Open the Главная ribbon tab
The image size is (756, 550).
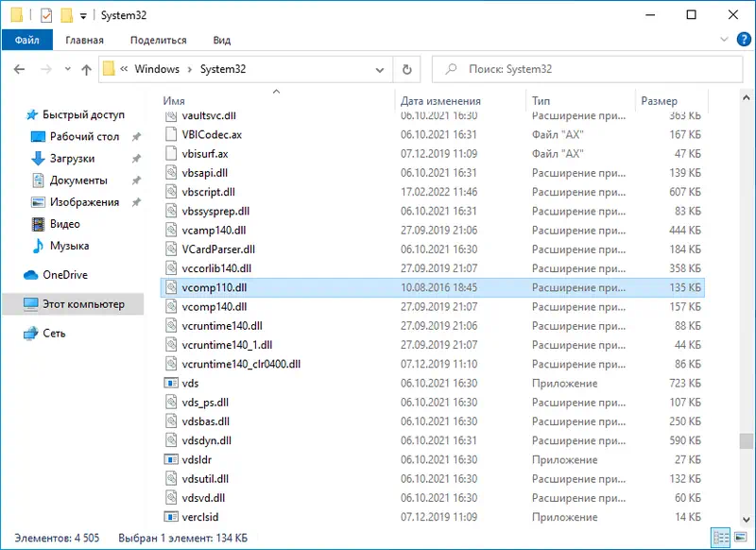84,40
